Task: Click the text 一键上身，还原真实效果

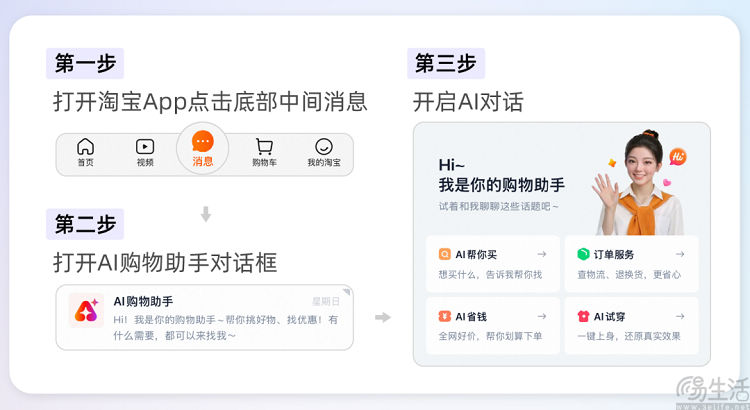Action: click(629, 336)
